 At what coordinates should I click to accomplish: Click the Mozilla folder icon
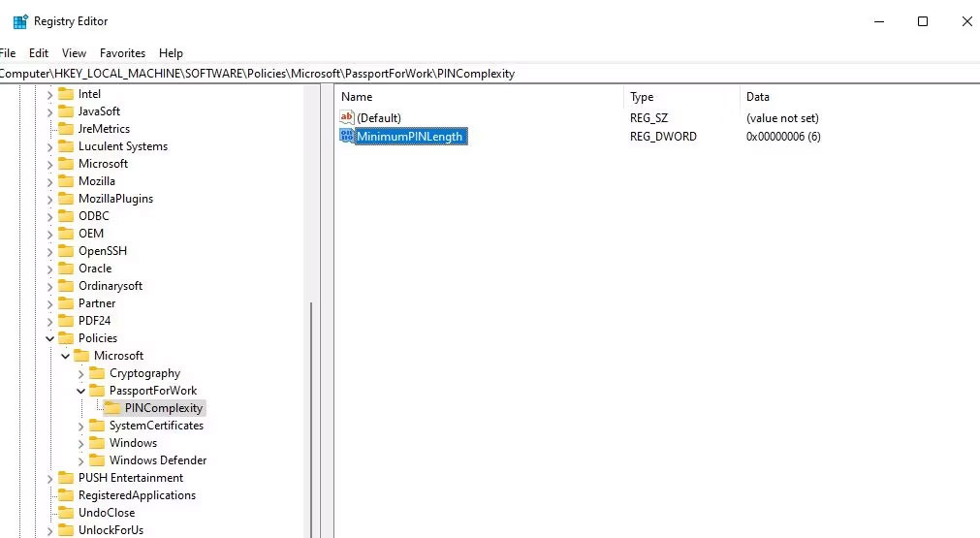[x=66, y=181]
